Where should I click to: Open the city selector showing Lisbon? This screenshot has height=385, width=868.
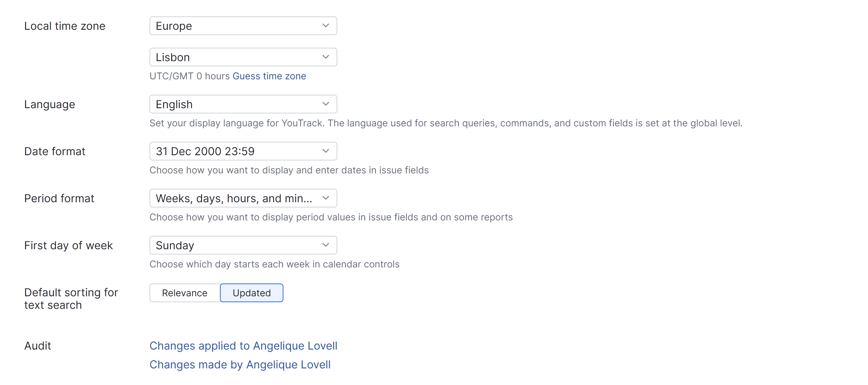(243, 57)
